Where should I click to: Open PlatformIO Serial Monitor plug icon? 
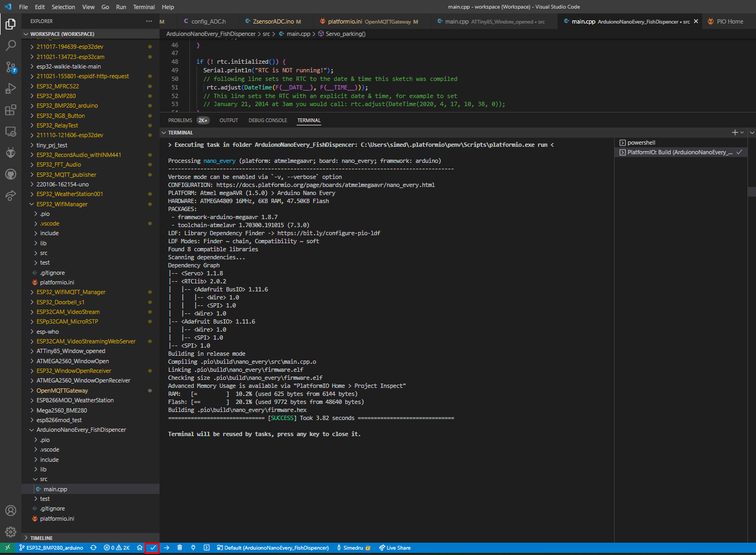pos(193,547)
